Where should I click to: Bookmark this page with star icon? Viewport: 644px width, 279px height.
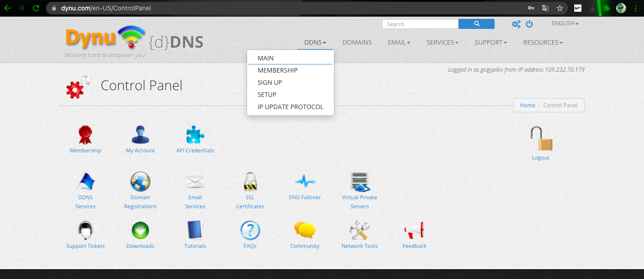pyautogui.click(x=559, y=8)
